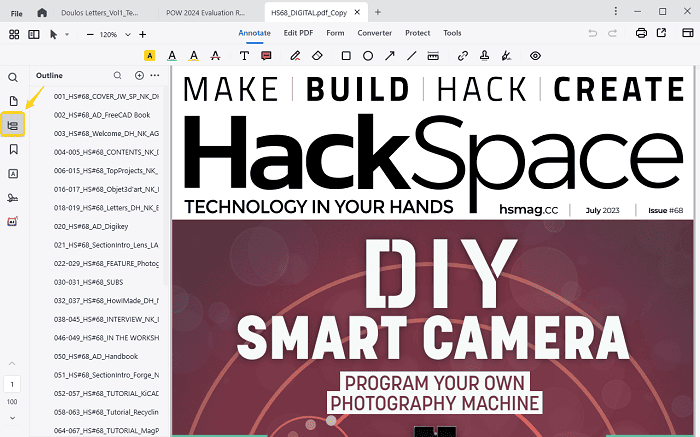This screenshot has width=700, height=437.
Task: Choose the rectangle shape tool
Action: click(346, 56)
